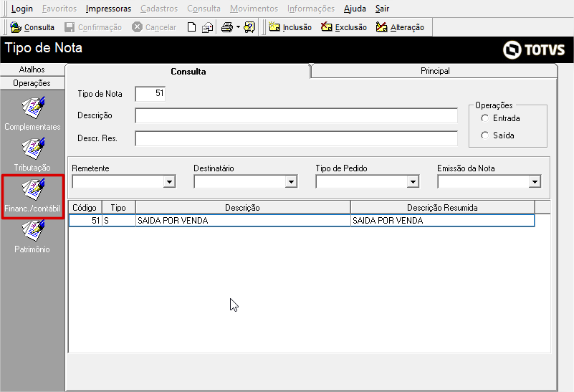Switch to the Principal tab

pos(434,71)
